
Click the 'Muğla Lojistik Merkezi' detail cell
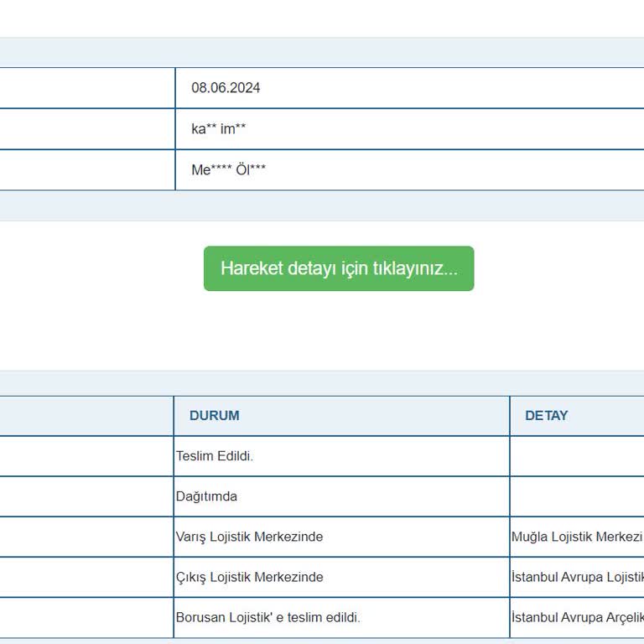point(576,537)
